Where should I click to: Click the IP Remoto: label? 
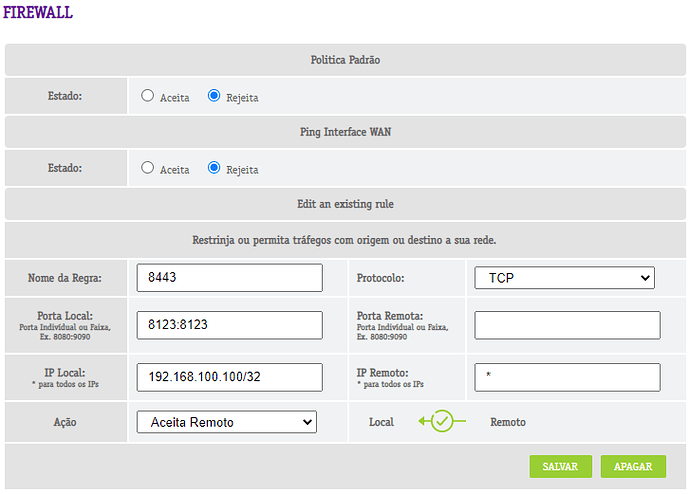tap(382, 373)
